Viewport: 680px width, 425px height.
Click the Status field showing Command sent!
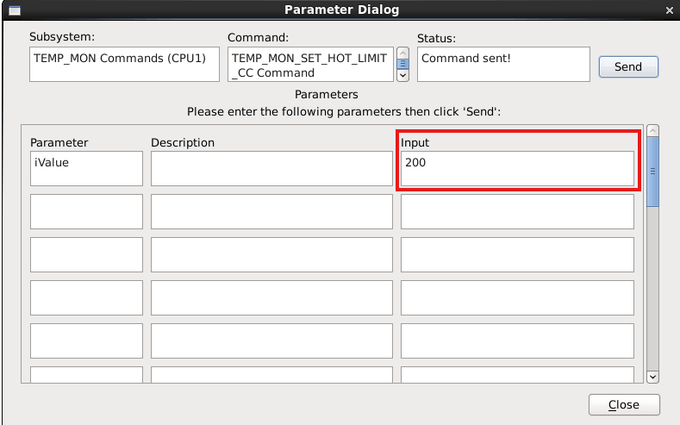click(x=503, y=64)
